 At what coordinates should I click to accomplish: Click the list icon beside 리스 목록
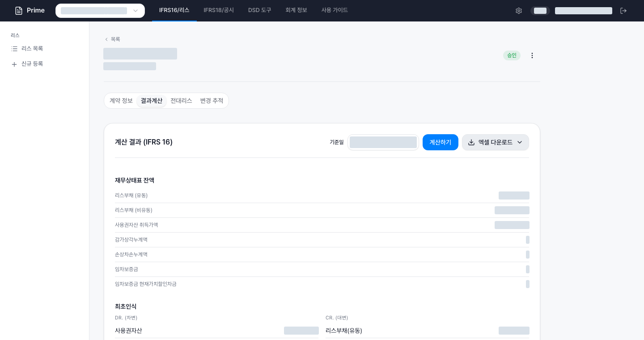point(14,49)
